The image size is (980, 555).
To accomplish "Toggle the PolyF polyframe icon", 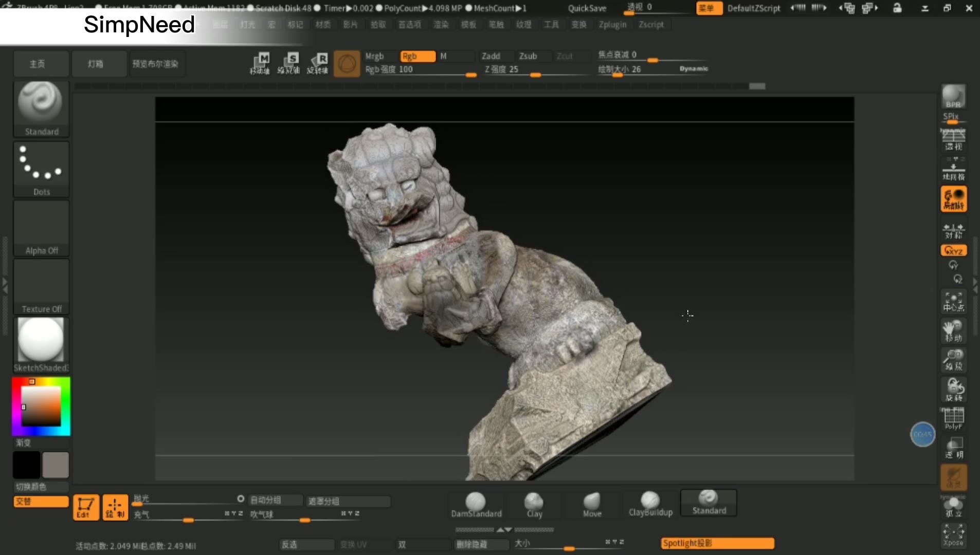I will 953,418.
